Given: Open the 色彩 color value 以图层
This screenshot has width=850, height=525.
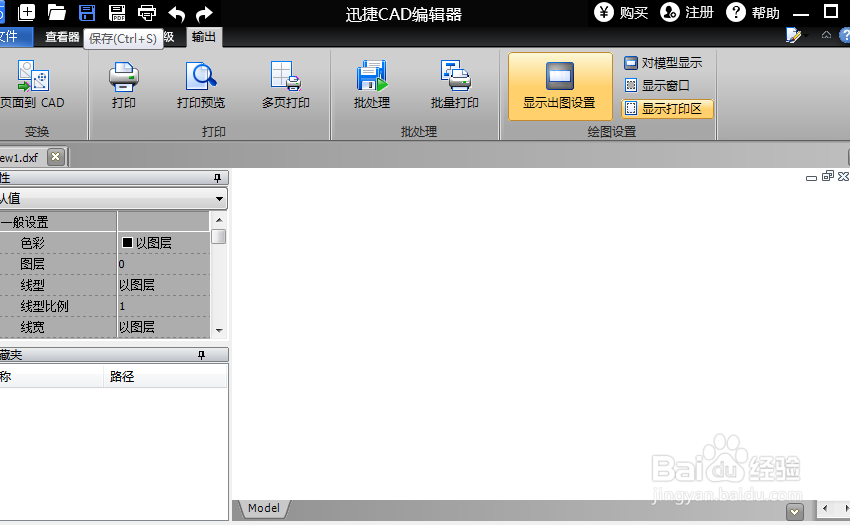Looking at the screenshot, I should coord(163,243).
